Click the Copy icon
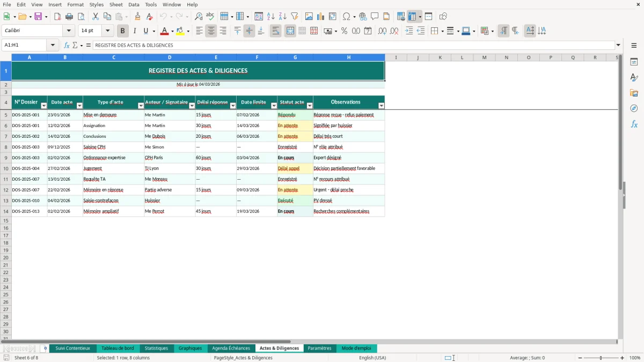The image size is (644, 362). 107,17
